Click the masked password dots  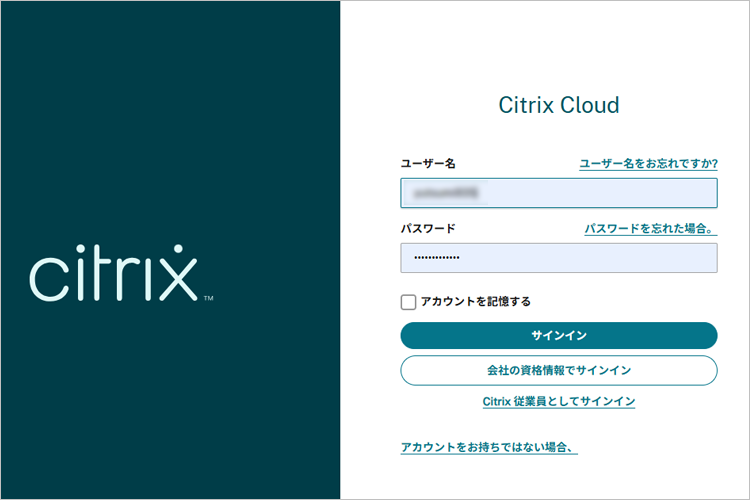click(x=437, y=258)
